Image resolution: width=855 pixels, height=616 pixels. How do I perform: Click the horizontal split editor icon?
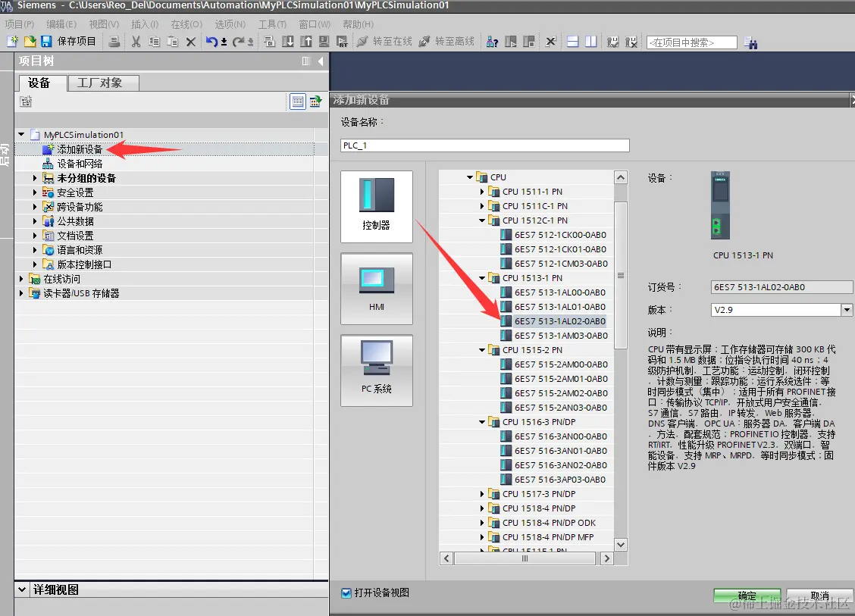pyautogui.click(x=572, y=42)
